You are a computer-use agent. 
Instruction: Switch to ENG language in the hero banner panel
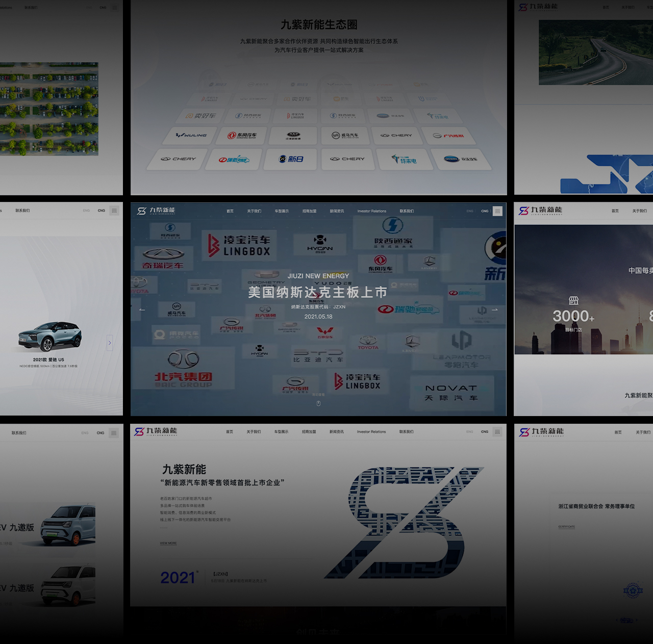470,211
